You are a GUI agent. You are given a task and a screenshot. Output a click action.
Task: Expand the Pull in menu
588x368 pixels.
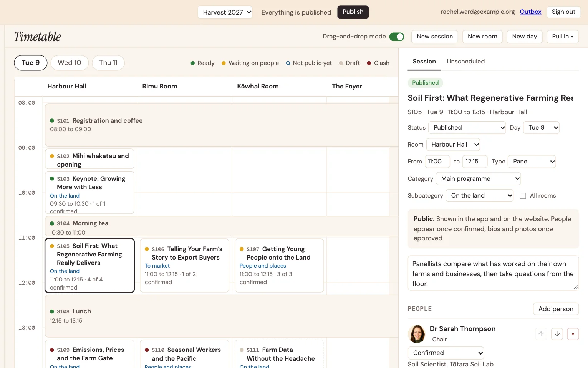click(563, 37)
